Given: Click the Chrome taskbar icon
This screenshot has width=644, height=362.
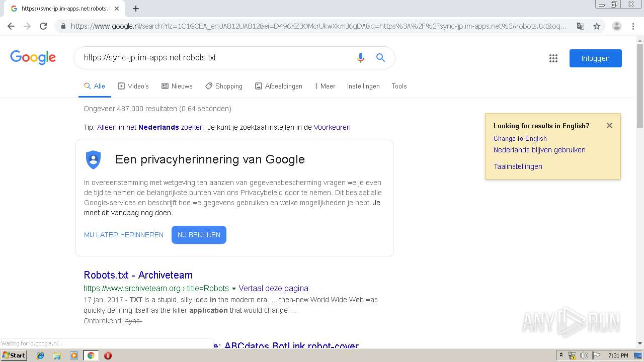Looking at the screenshot, I should point(91,355).
